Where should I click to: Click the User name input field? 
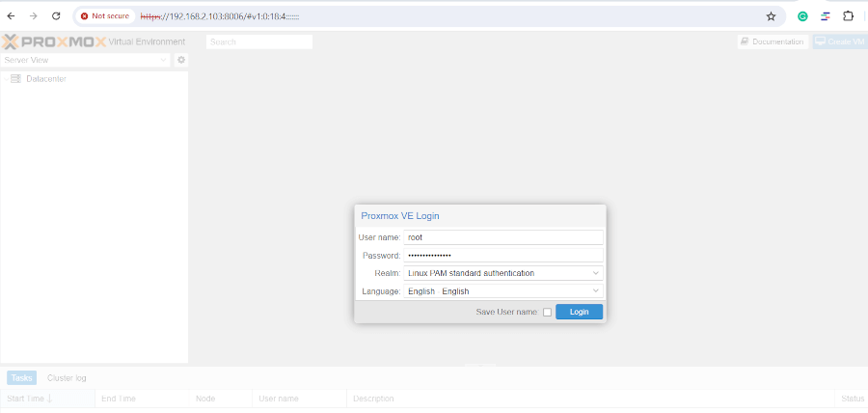click(503, 237)
